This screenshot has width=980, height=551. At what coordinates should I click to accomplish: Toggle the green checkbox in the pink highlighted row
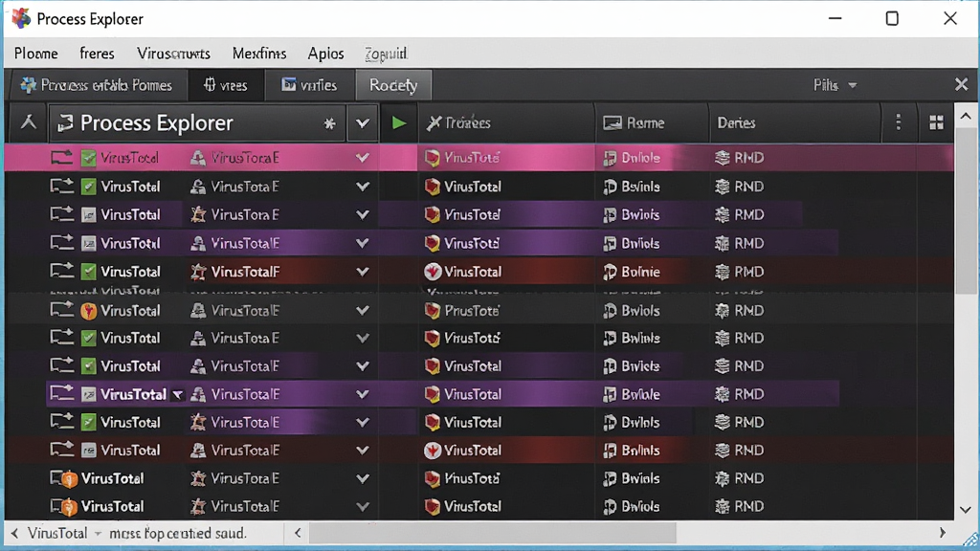[89, 159]
